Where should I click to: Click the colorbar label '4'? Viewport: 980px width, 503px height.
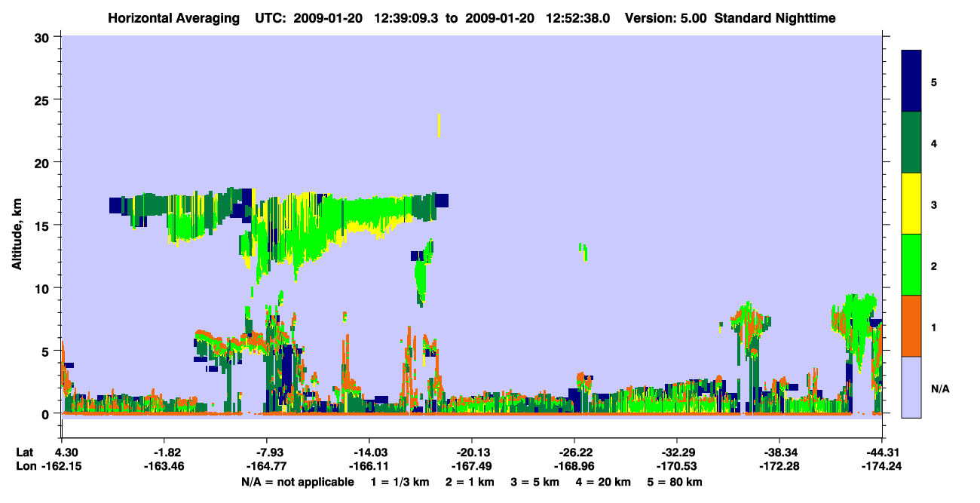[x=934, y=143]
